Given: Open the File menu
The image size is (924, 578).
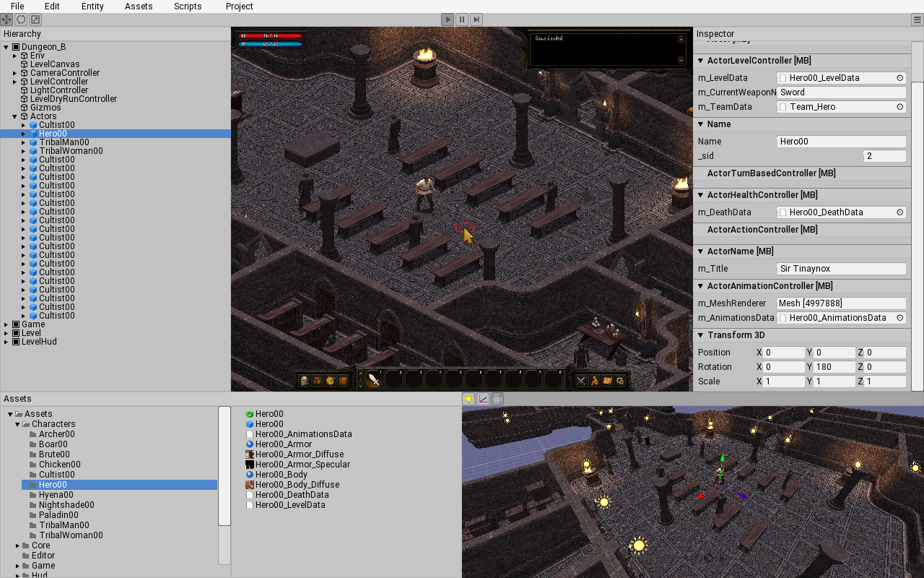Looking at the screenshot, I should coord(17,7).
